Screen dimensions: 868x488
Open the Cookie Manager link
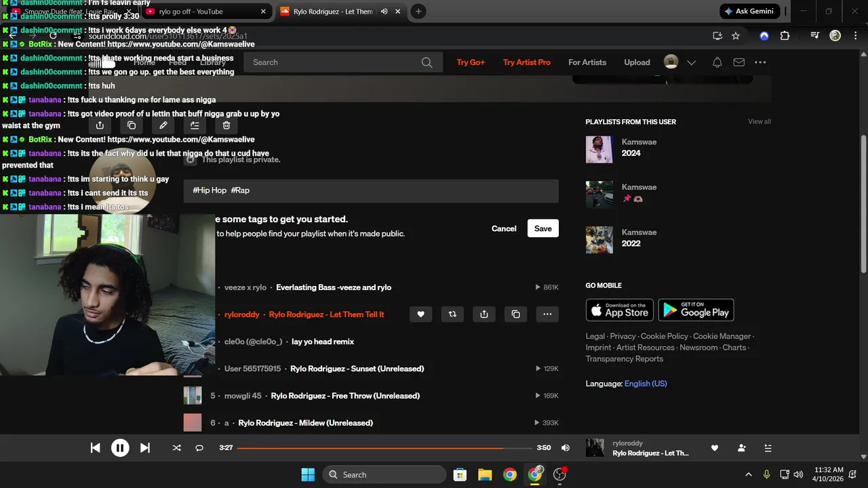click(x=722, y=336)
